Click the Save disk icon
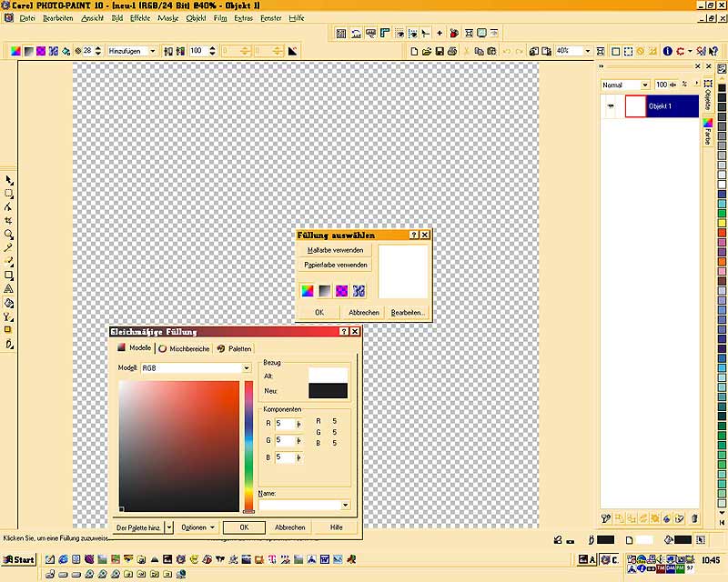This screenshot has width=728, height=582. pyautogui.click(x=440, y=52)
